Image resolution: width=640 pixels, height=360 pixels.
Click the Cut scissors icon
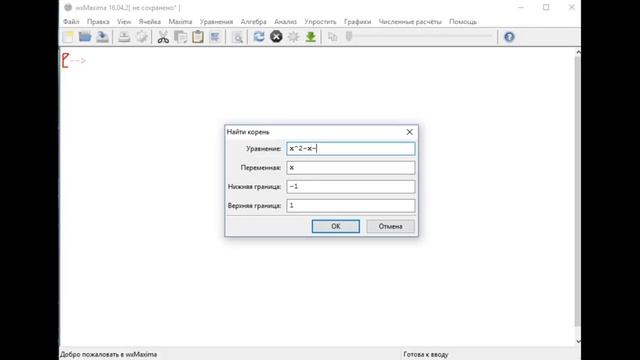(163, 37)
